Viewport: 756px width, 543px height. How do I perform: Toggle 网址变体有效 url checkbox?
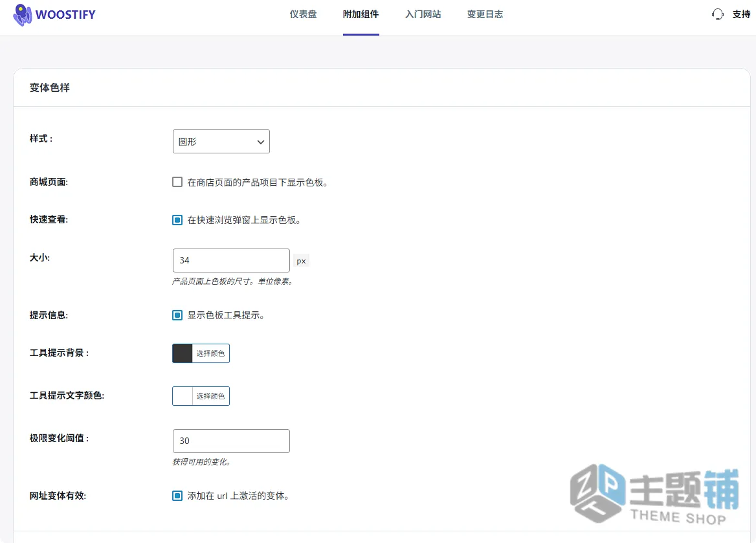click(x=177, y=496)
